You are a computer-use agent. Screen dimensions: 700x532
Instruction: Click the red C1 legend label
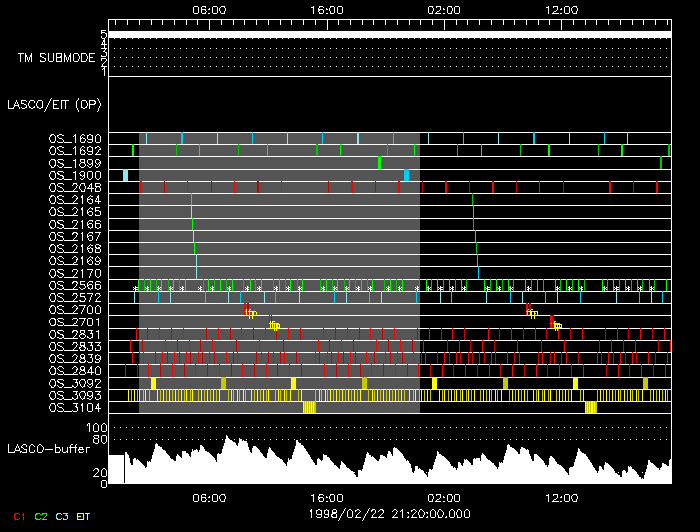(x=18, y=516)
